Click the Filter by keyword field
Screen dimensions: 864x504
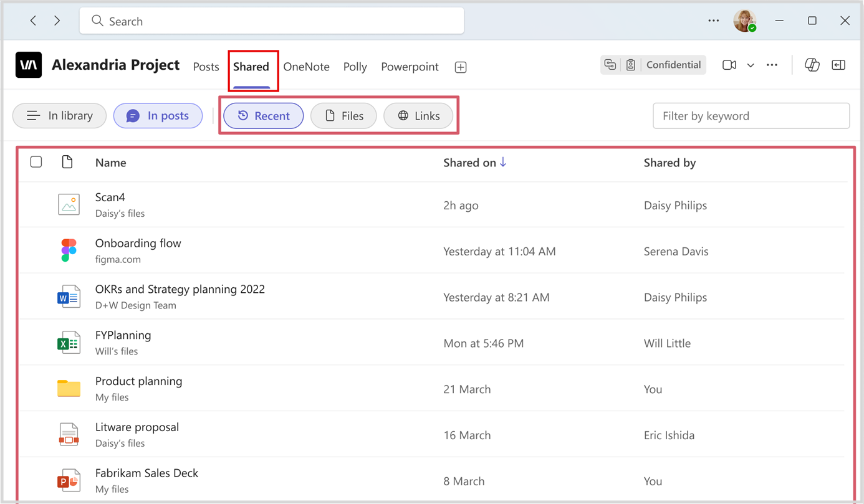click(751, 115)
